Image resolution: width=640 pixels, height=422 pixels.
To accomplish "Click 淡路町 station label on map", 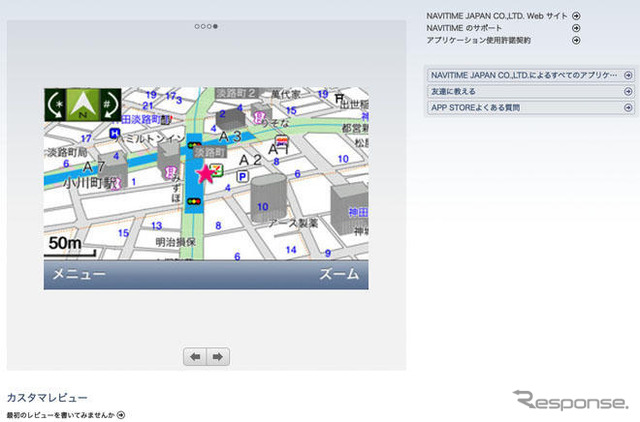I will (x=210, y=152).
